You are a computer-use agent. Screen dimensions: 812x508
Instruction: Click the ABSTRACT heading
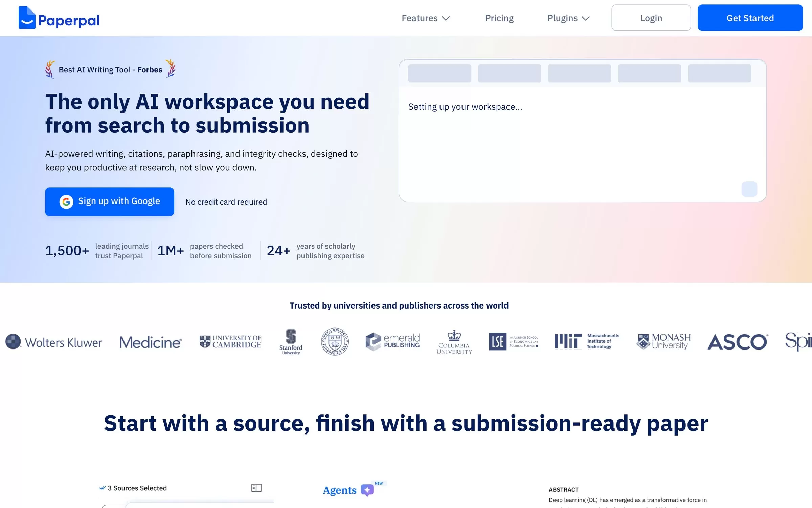[564, 490]
